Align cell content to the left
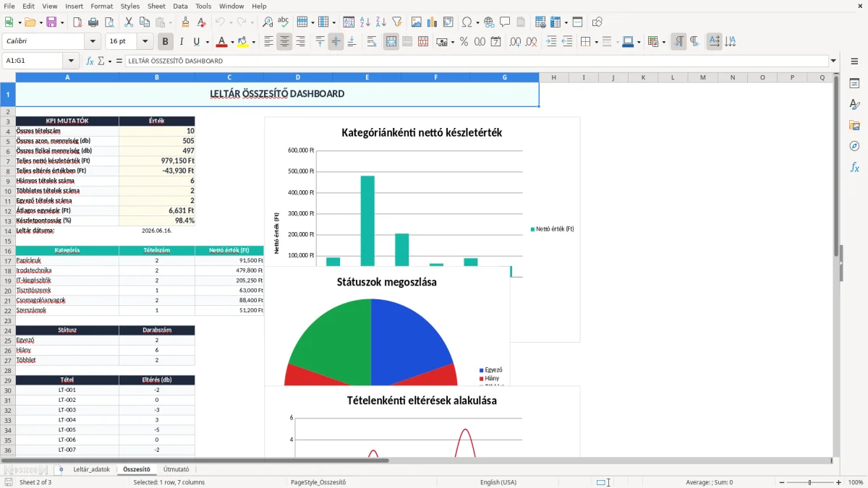Viewport: 868px width, 488px height. click(268, 42)
